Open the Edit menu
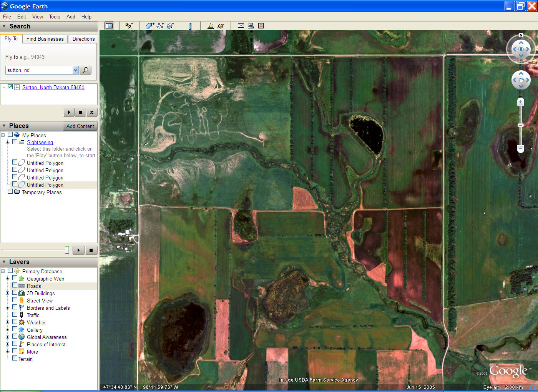Image resolution: width=538 pixels, height=392 pixels. point(22,17)
